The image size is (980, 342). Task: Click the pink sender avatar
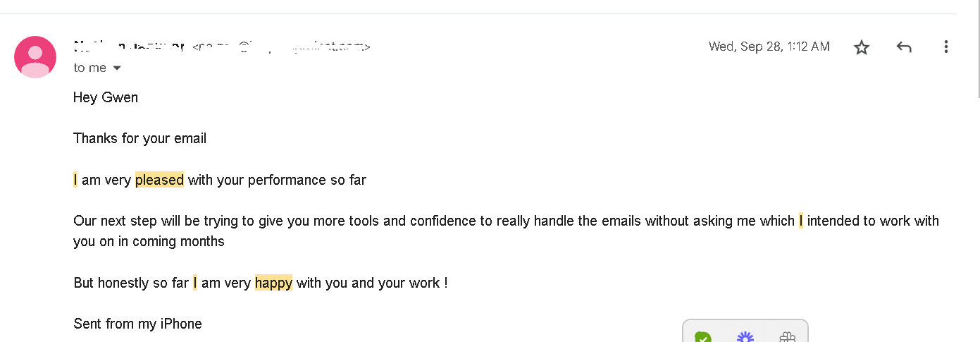35,57
